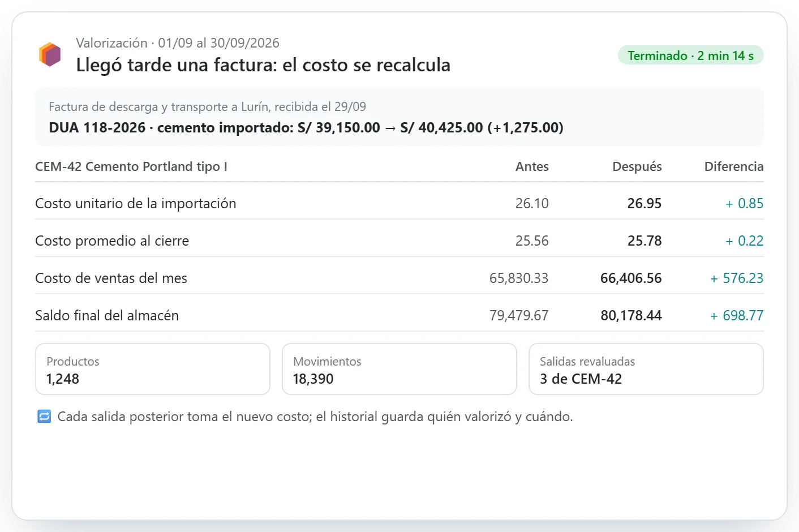Select row label 'Saldo final del almacén'
This screenshot has height=532, width=799.
click(107, 315)
